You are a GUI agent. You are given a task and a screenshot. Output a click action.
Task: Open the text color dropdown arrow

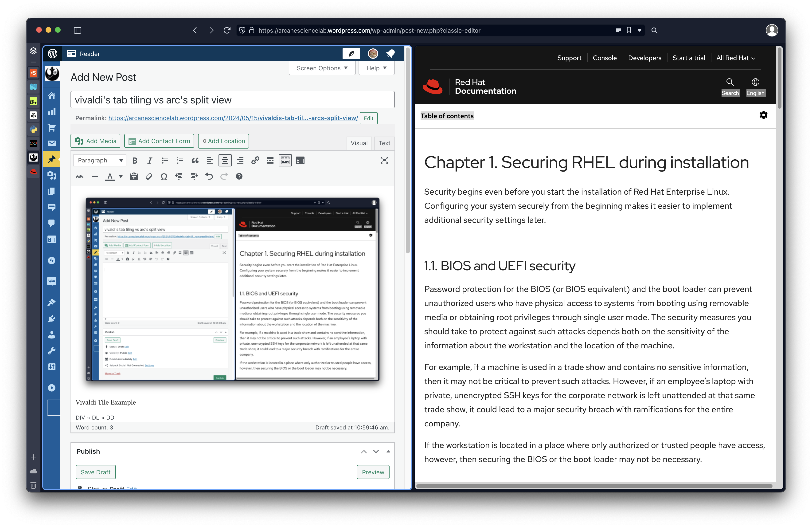121,177
